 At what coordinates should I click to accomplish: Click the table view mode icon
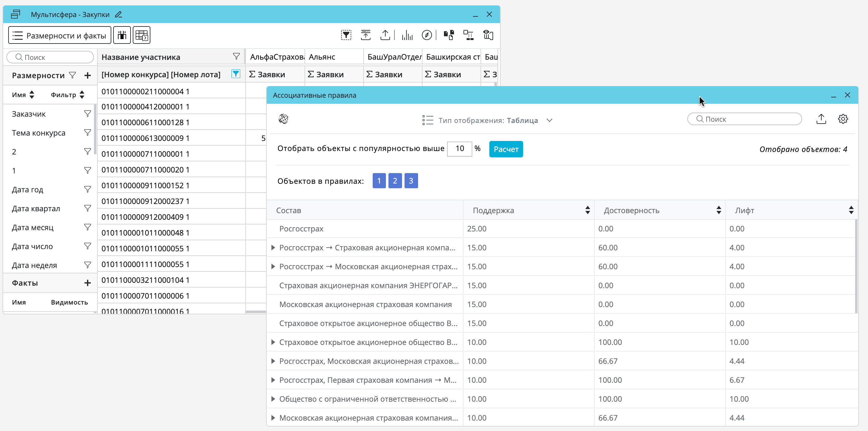point(142,35)
